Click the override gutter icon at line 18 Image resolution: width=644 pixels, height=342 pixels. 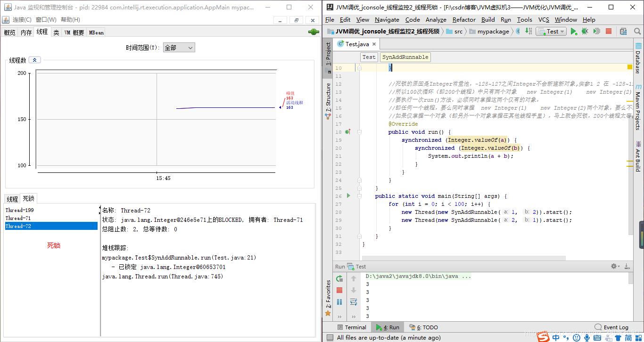(x=348, y=132)
